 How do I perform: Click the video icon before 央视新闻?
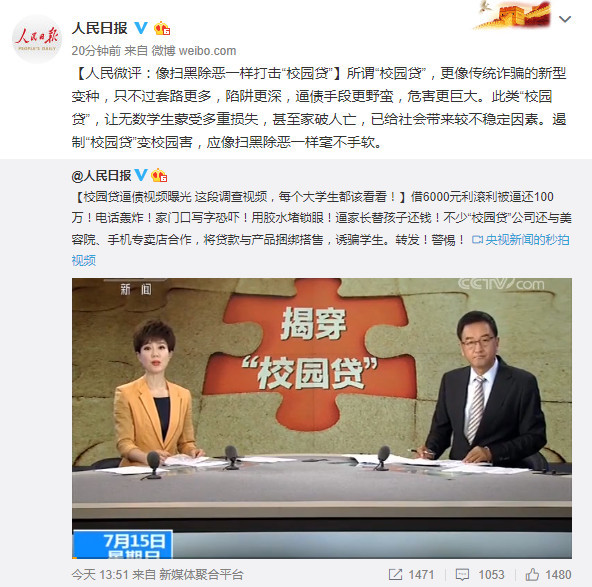[477, 239]
